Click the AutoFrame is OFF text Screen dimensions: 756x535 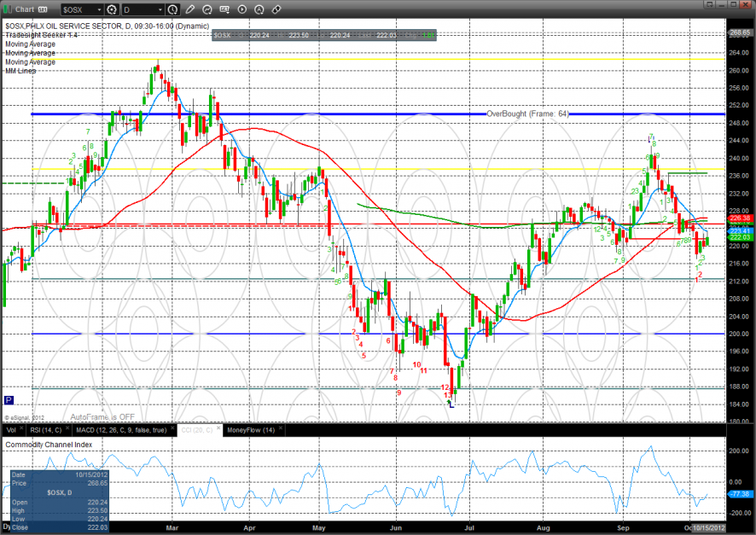pyautogui.click(x=102, y=417)
